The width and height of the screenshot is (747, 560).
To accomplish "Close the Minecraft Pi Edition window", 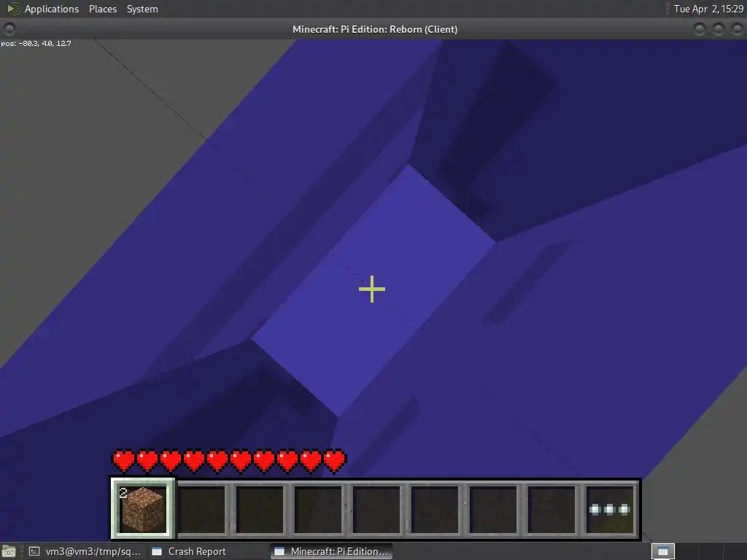I will (x=738, y=29).
